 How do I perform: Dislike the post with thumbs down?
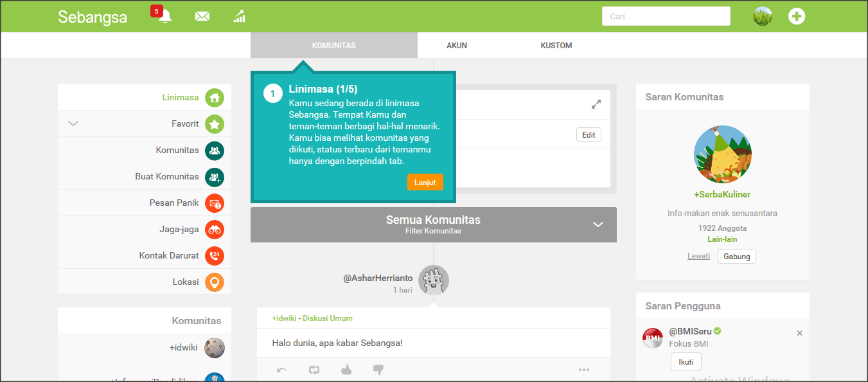[378, 370]
